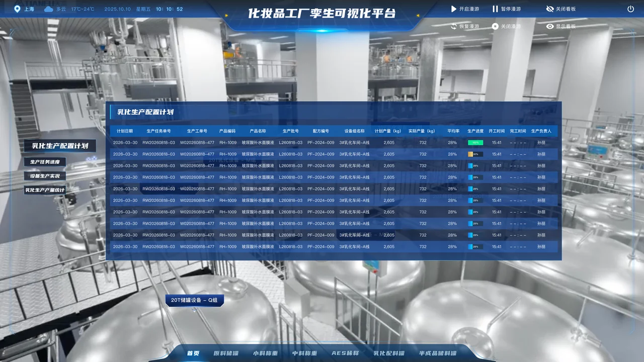Click the 完工时间 column header
Image resolution: width=644 pixels, height=362 pixels.
click(x=518, y=131)
